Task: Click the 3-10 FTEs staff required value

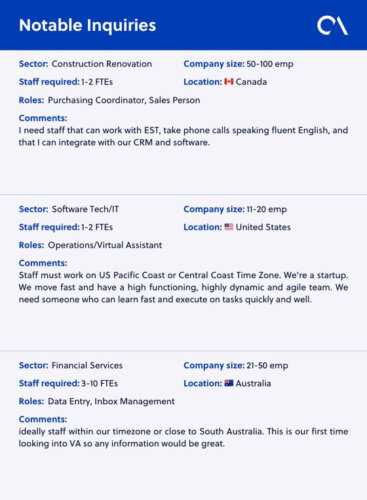Action: (x=100, y=383)
